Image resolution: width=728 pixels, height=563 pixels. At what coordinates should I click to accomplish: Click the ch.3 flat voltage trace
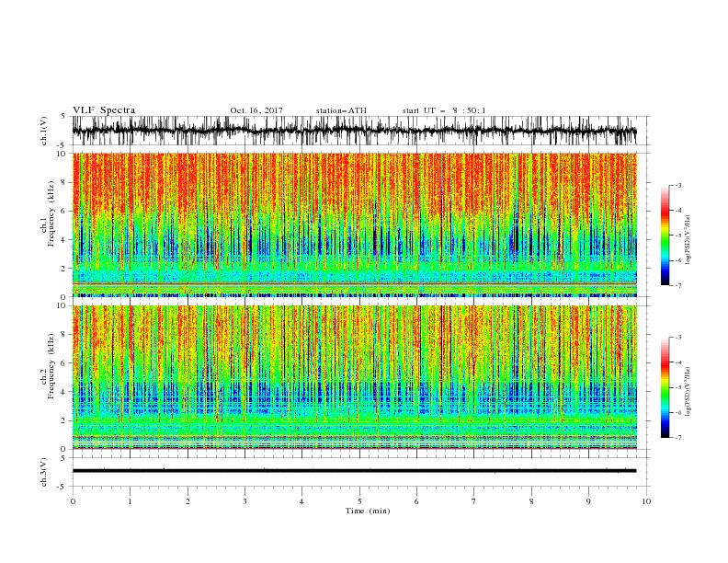[355, 471]
